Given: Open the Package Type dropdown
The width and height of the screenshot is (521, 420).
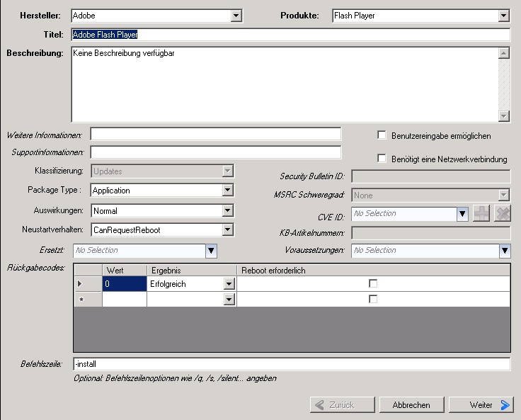Looking at the screenshot, I should click(228, 191).
